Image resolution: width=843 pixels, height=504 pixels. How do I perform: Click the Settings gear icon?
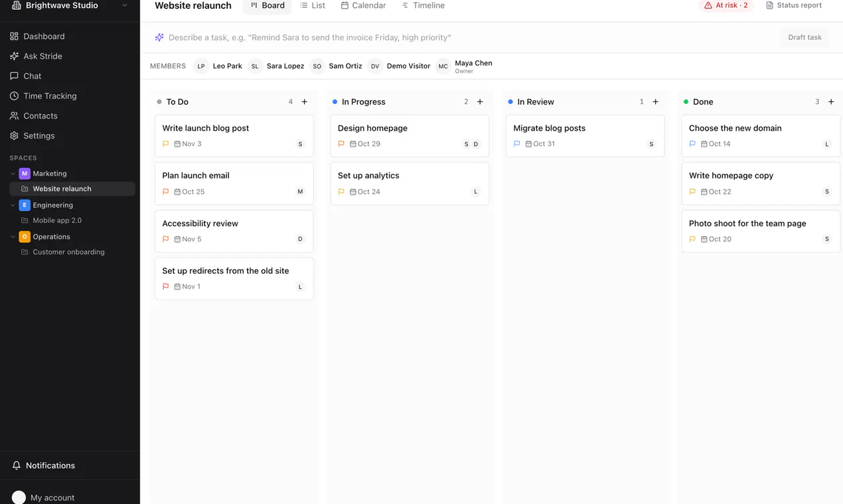[x=14, y=136]
